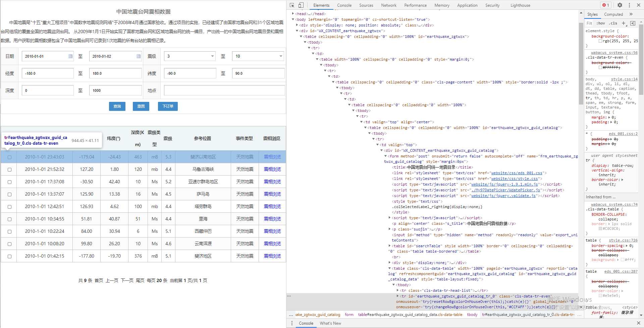Open 震相浏览 link for 云南洱源 row
This screenshot has height=328, width=644.
point(272,244)
